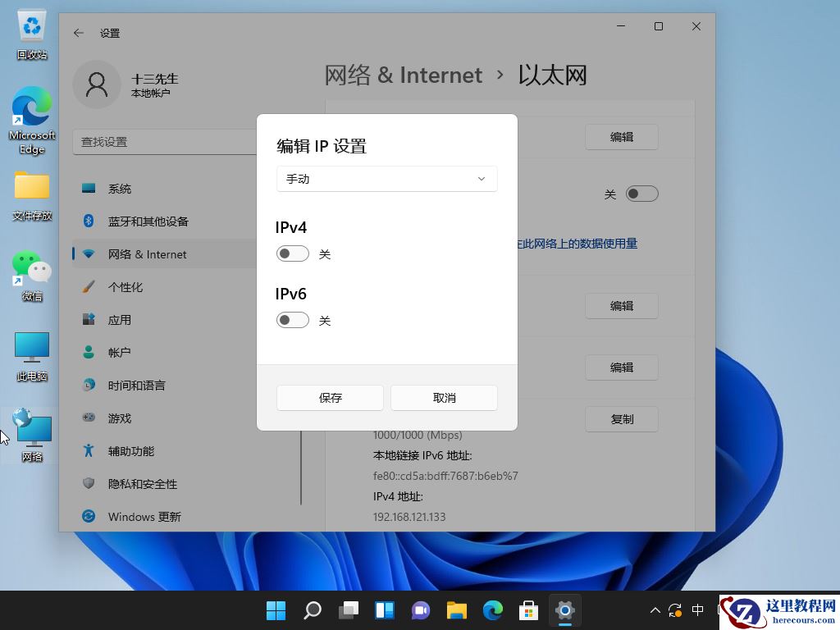Enable the IPv6 toggle
This screenshot has width=840, height=630.
point(292,320)
